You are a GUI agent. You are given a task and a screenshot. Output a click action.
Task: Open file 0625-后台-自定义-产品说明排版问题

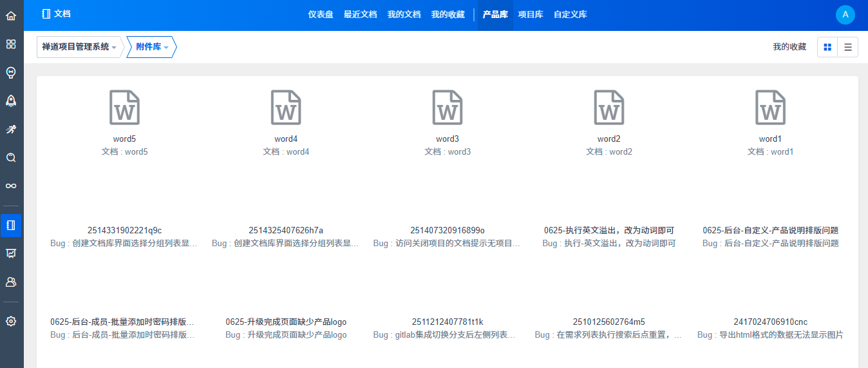[770, 230]
